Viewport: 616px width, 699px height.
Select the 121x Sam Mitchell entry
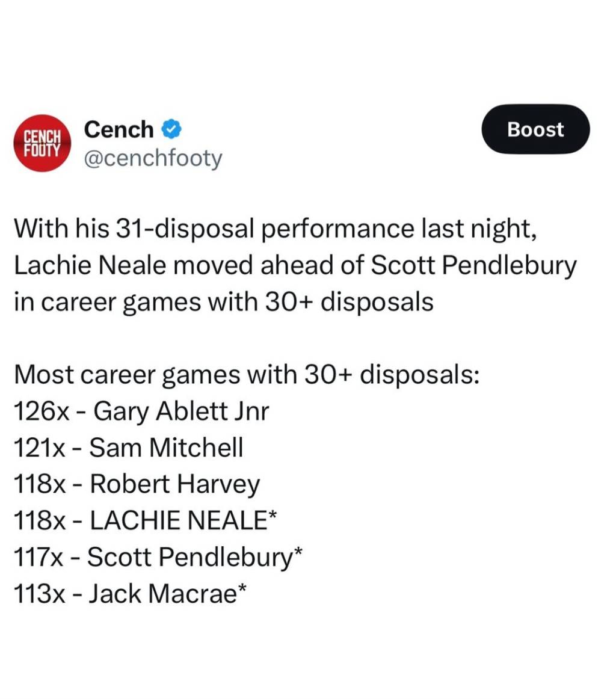[x=128, y=448]
